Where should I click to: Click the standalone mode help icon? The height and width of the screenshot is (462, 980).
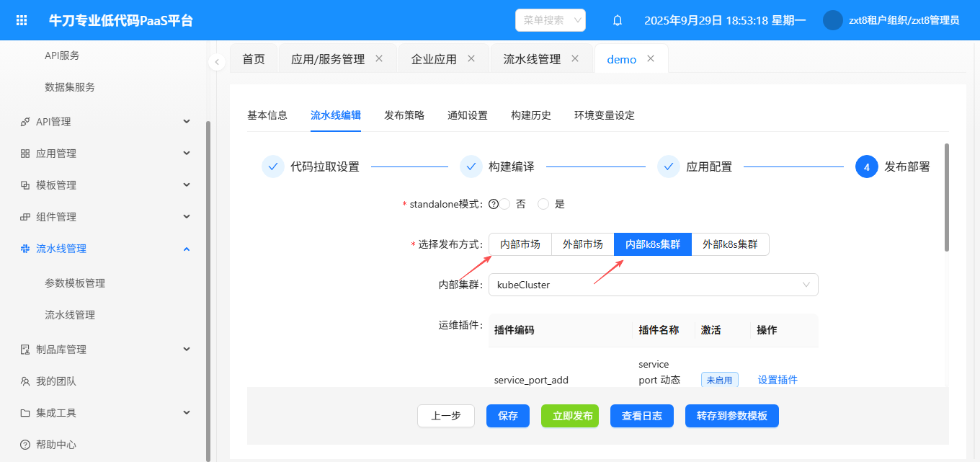(x=494, y=204)
